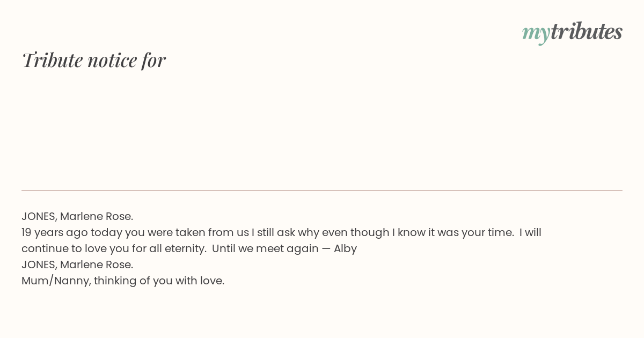Click the line starting "continue to love you"
Viewport: 644px width, 338px height.
pyautogui.click(x=189, y=249)
